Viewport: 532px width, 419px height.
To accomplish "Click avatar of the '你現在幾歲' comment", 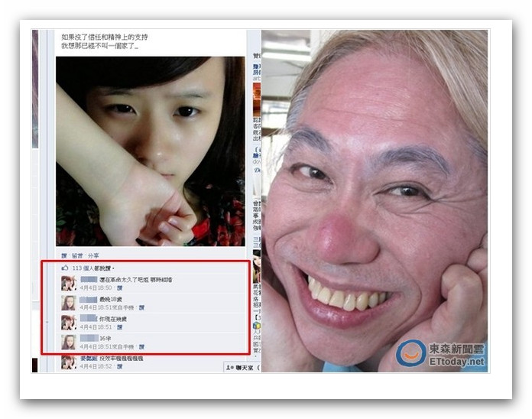I will (x=69, y=323).
